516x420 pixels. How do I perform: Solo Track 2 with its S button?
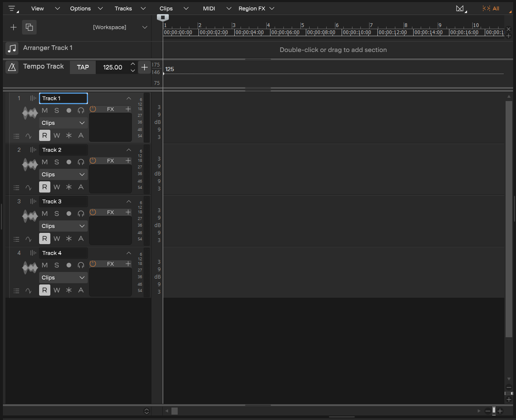(x=57, y=162)
